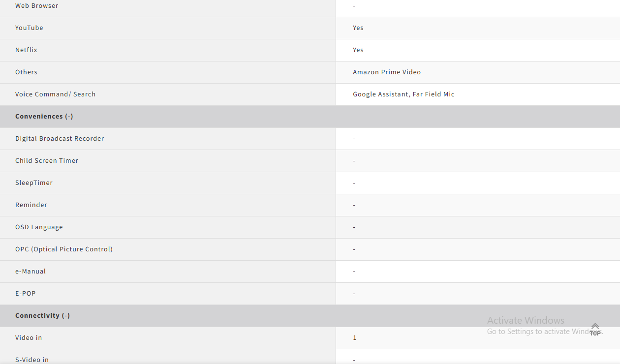Collapse the Connectivity (-) section header
620x364 pixels.
42,316
